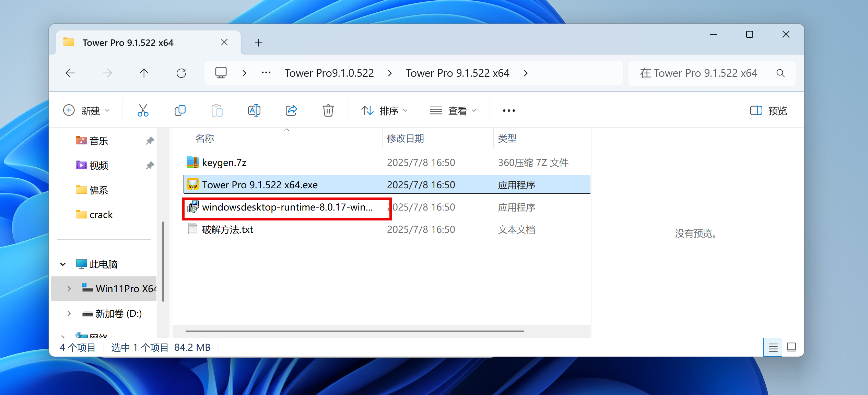The image size is (868, 395).
Task: Go up one folder level
Action: point(144,73)
